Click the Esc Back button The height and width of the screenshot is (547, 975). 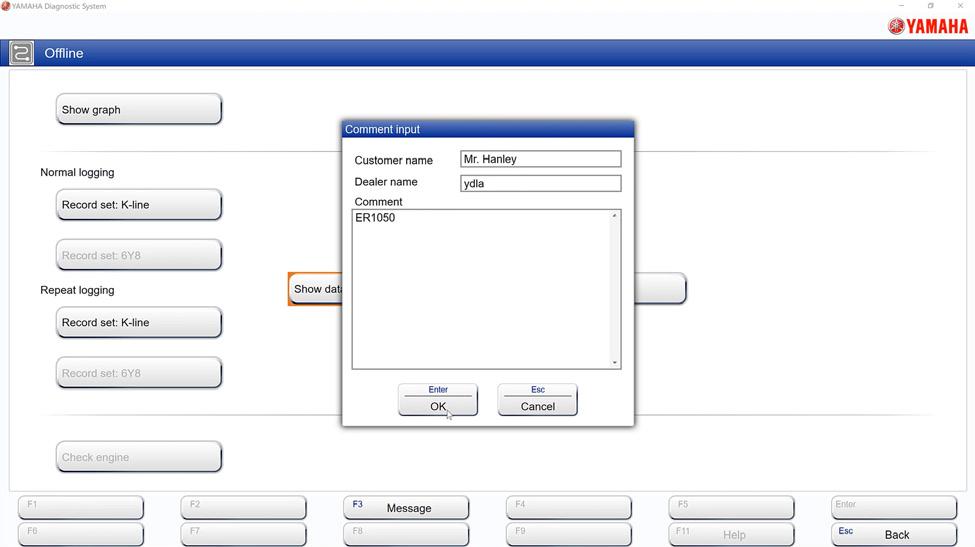[x=894, y=534]
